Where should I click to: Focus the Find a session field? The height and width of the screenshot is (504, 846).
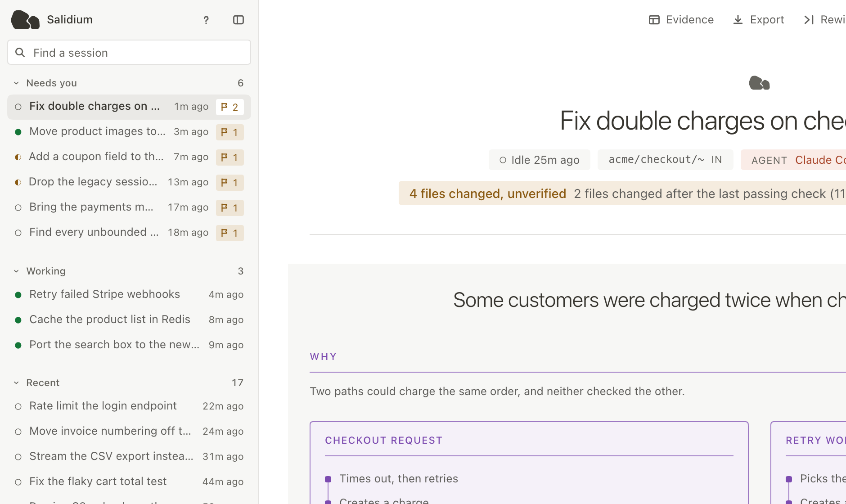129,52
